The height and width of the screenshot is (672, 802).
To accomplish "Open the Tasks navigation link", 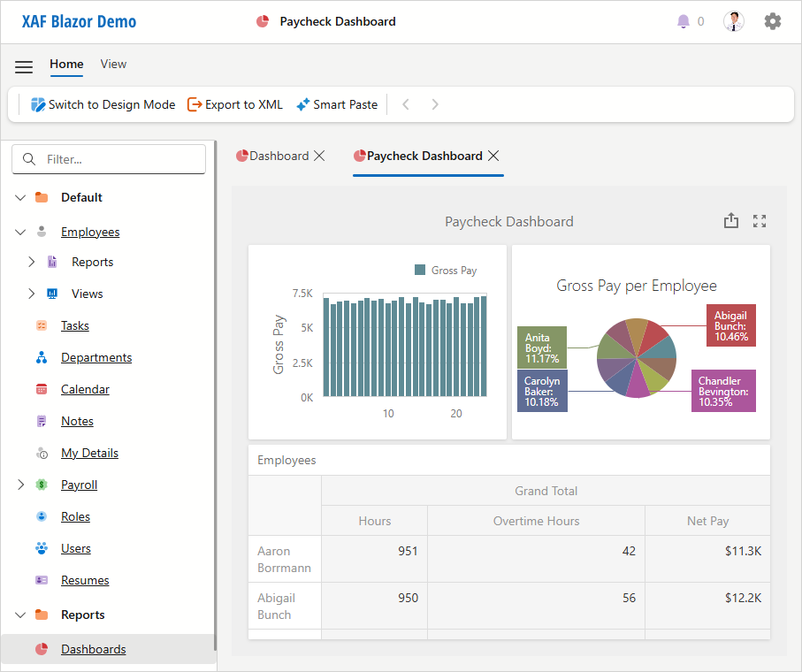I will pos(74,325).
